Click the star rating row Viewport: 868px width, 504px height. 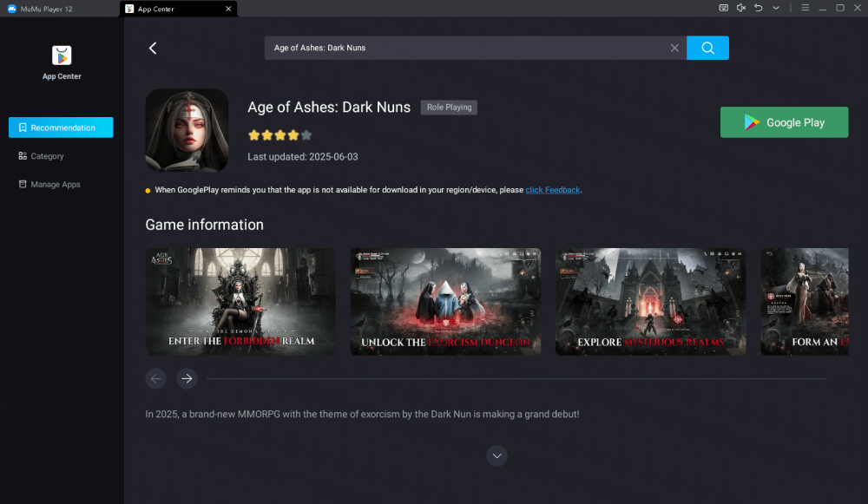click(x=280, y=135)
